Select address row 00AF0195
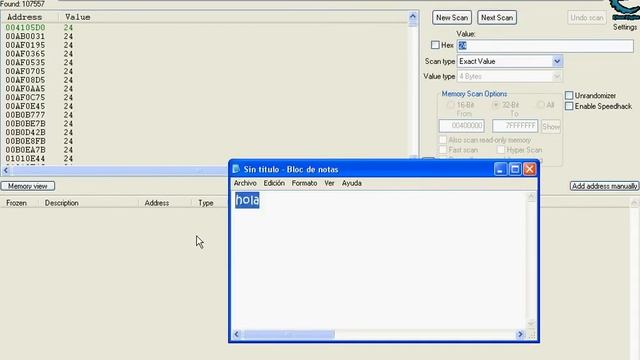640x360 pixels. click(x=25, y=45)
